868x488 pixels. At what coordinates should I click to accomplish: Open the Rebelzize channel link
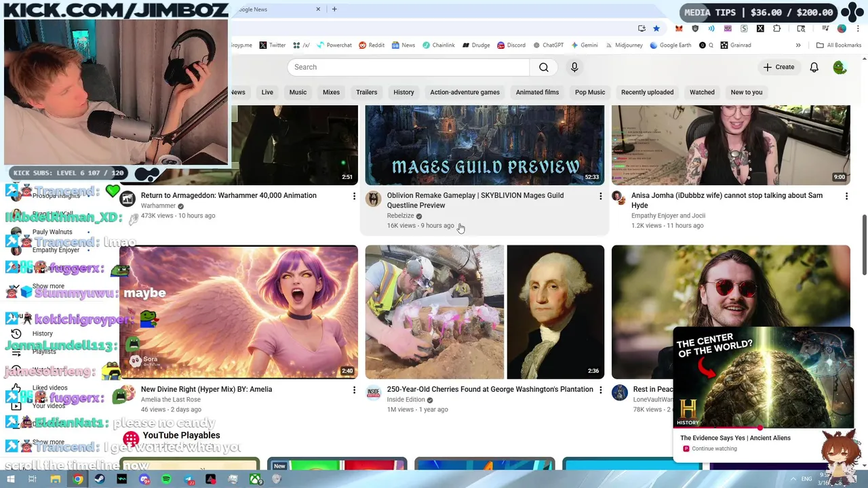tap(400, 216)
